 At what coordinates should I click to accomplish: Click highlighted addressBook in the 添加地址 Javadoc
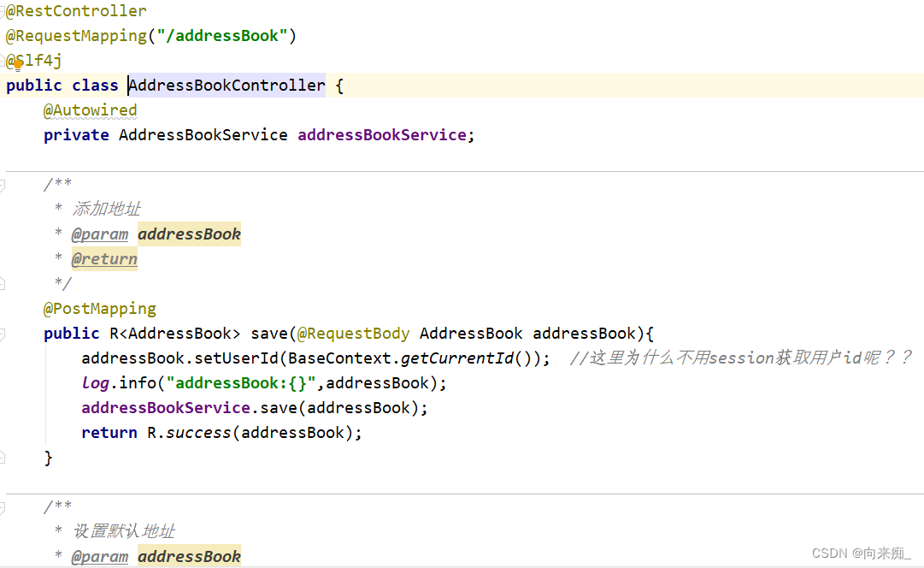click(x=189, y=234)
